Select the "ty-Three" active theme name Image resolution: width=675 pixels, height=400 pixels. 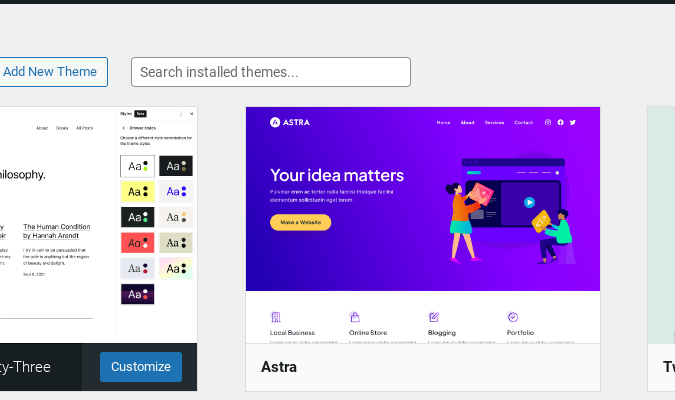tap(25, 367)
